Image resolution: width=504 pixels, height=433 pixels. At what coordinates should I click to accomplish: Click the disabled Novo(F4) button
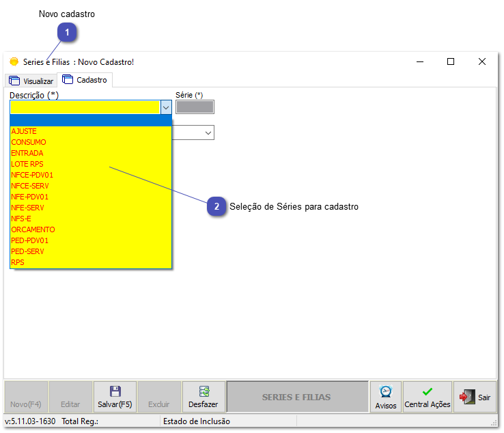(x=26, y=397)
